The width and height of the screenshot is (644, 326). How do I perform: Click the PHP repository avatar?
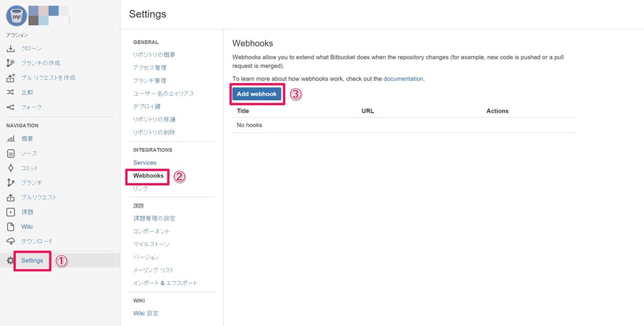16,16
